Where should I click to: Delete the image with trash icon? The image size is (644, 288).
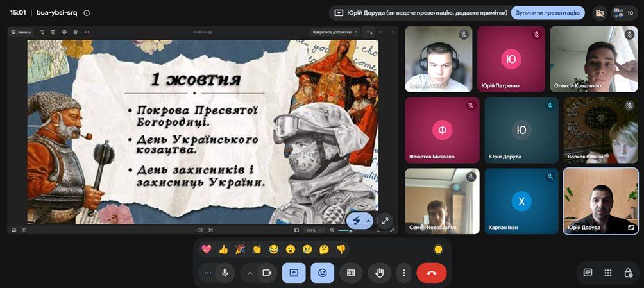53,32
